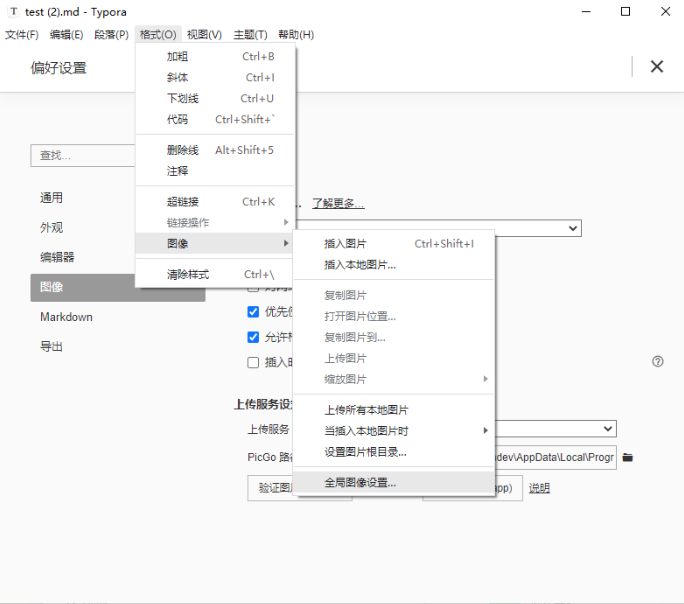Open the 段落(P) menu
Screen dimensions: 684x604
point(112,34)
